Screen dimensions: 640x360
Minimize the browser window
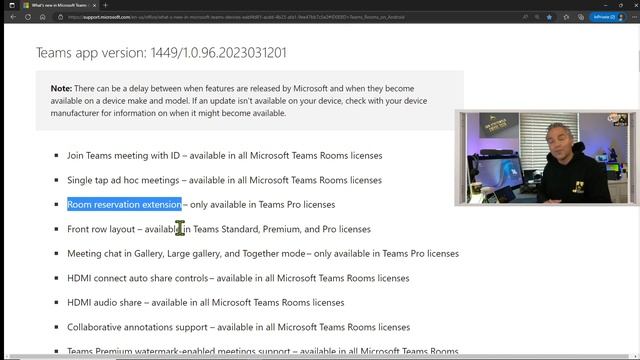point(605,5)
